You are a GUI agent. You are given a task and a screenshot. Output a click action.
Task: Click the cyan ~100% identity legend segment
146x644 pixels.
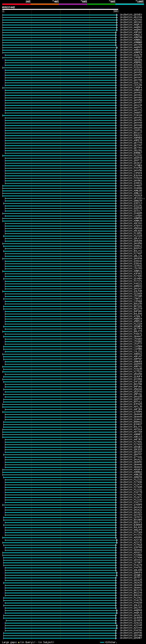(130, 4)
